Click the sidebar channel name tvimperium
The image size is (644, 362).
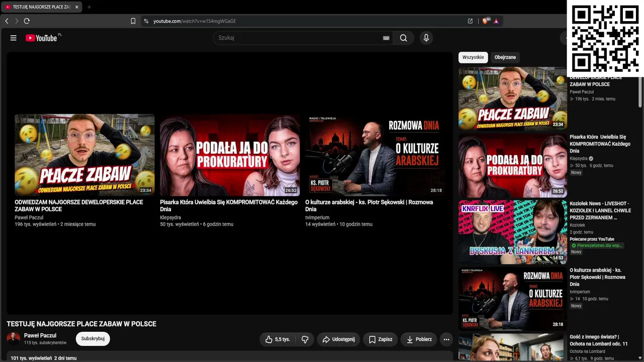580,292
